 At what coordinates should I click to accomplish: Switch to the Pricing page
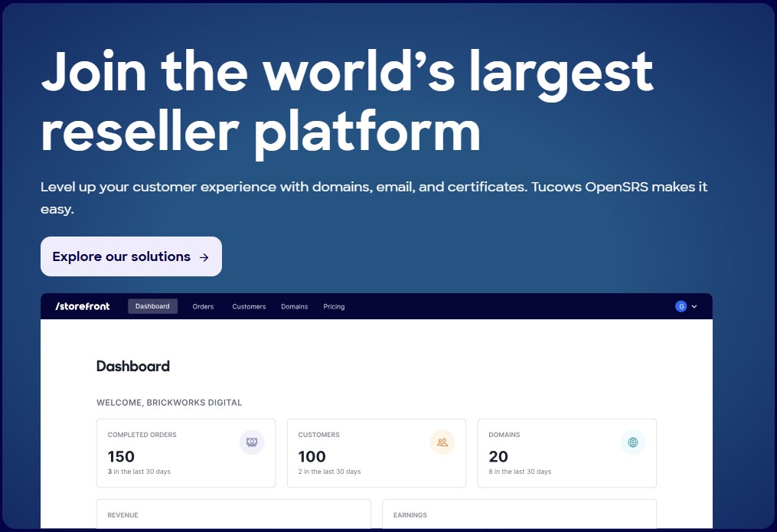pyautogui.click(x=334, y=306)
